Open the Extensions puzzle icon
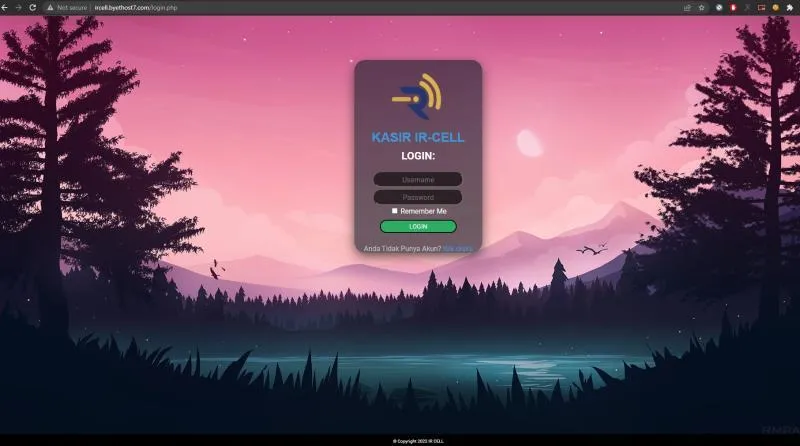800x446 pixels. click(x=789, y=7)
